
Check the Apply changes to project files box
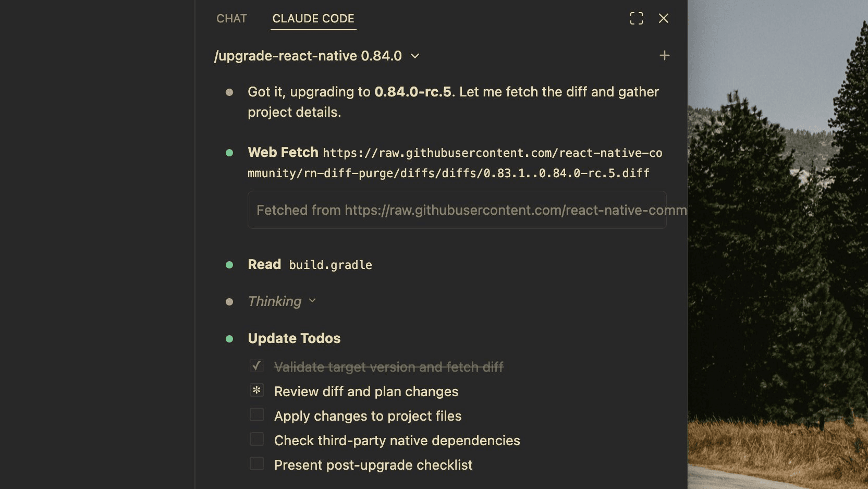(256, 415)
